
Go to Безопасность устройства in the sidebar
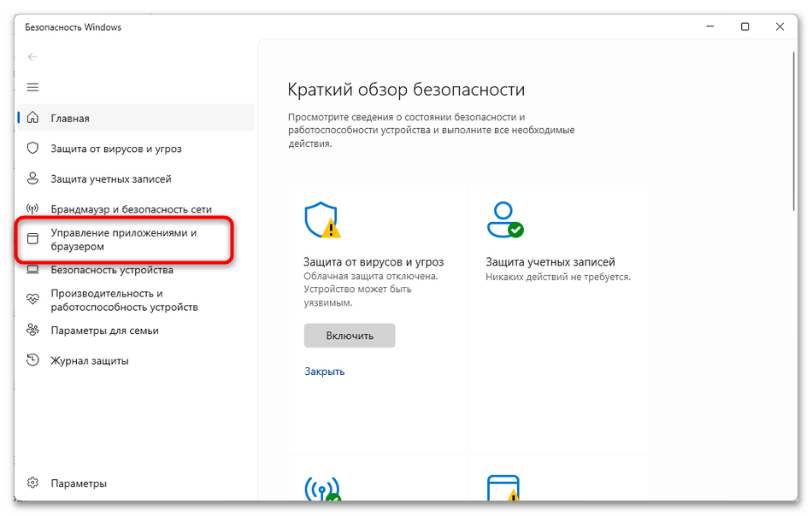click(x=112, y=270)
